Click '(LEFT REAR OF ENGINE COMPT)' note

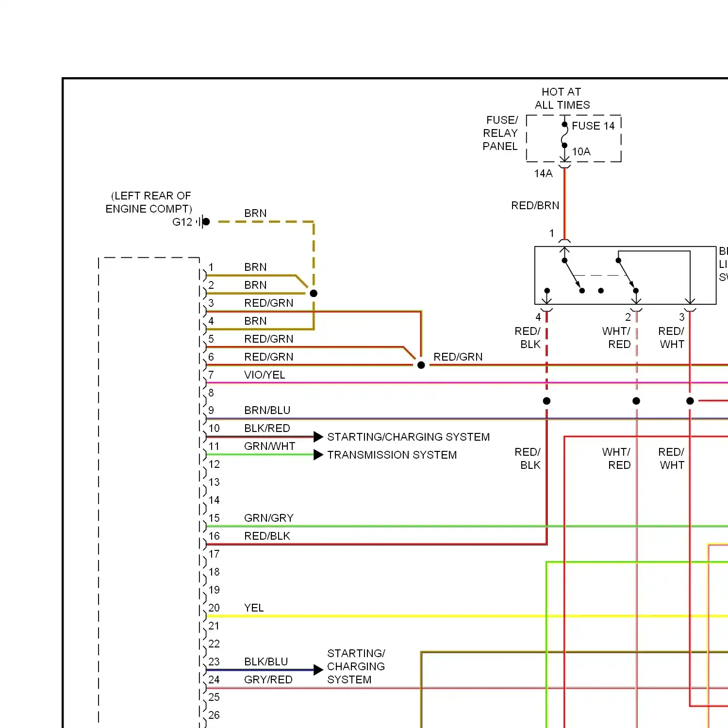tap(149, 202)
